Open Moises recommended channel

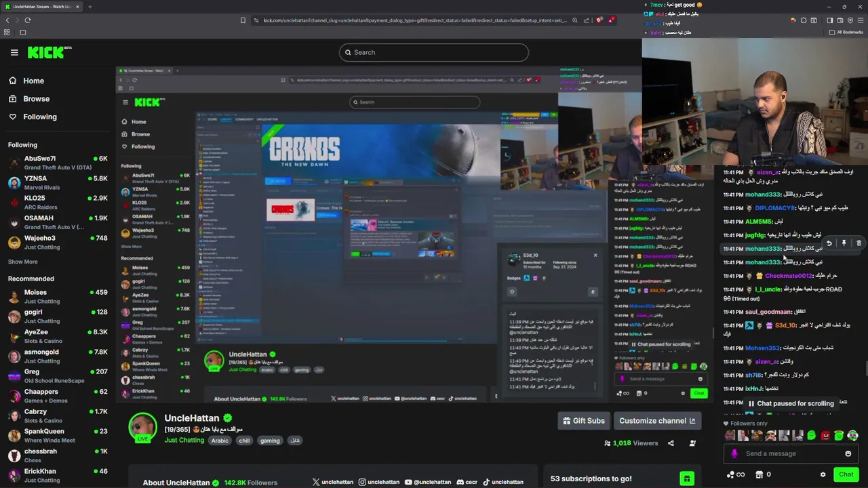[58, 297]
